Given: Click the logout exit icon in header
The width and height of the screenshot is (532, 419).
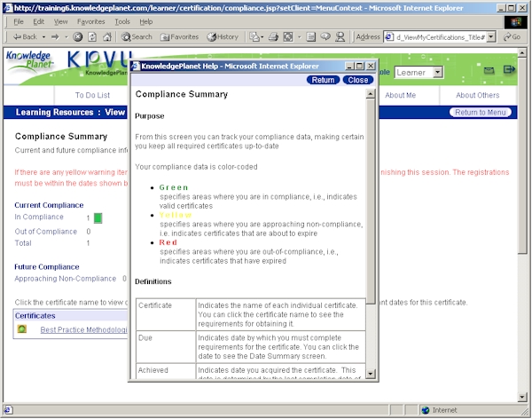Looking at the screenshot, I should tap(509, 69).
